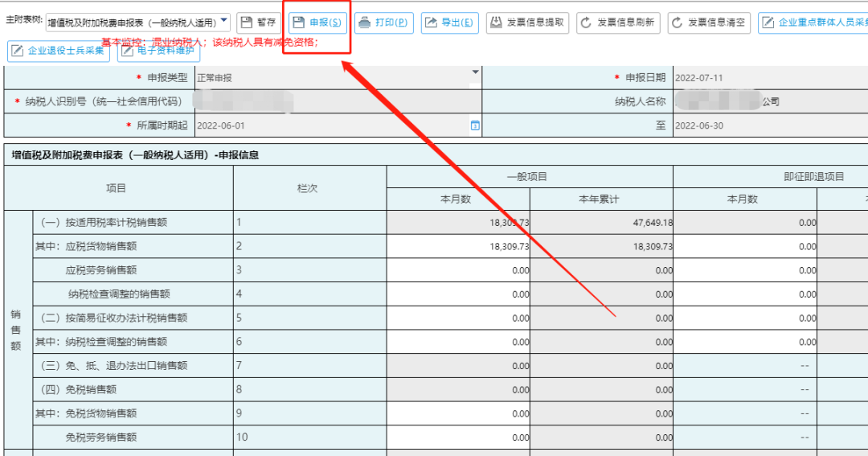Click row 9 本月数 cell for 免税货物销售额
Viewport: 868px width, 456px height.
click(458, 413)
